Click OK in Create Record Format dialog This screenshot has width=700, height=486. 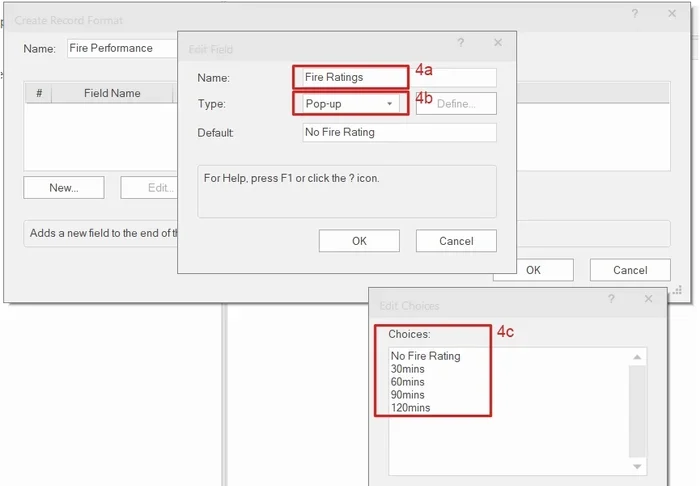[x=533, y=270]
